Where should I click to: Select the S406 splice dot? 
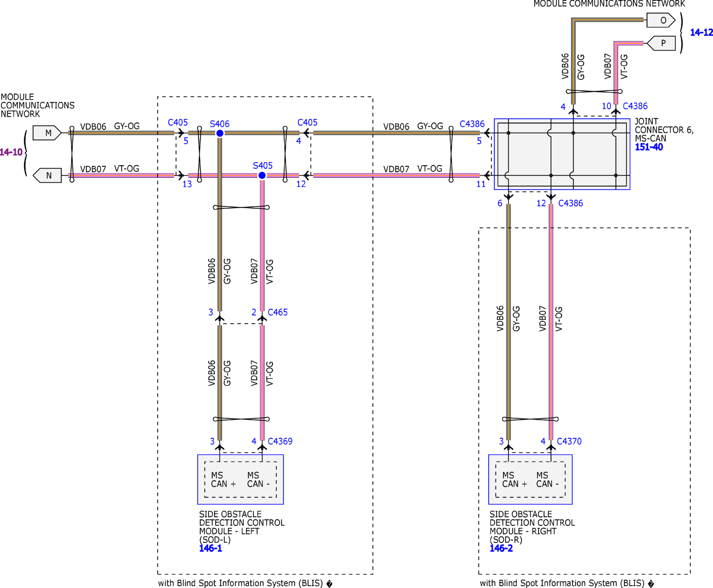(x=220, y=134)
